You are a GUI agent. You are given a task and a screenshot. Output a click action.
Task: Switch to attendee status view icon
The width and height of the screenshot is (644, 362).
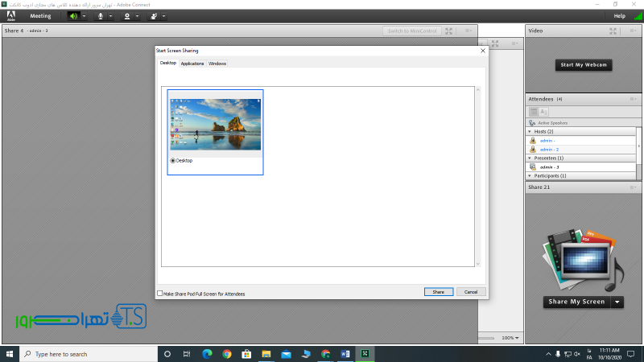click(x=543, y=111)
